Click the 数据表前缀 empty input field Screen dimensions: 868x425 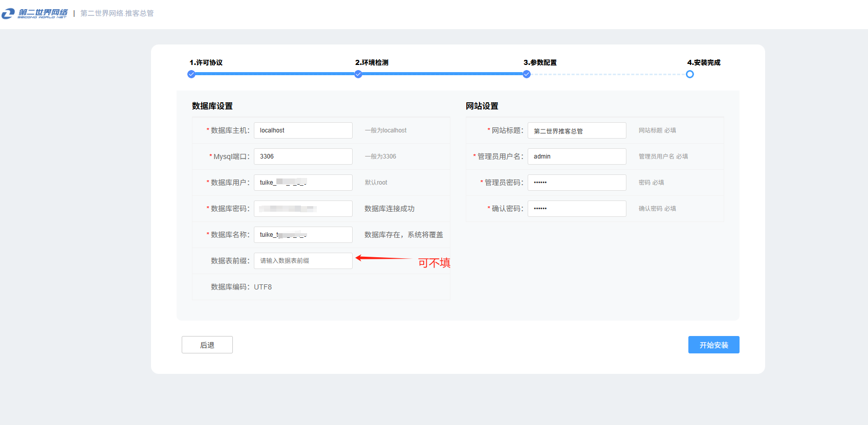point(303,261)
